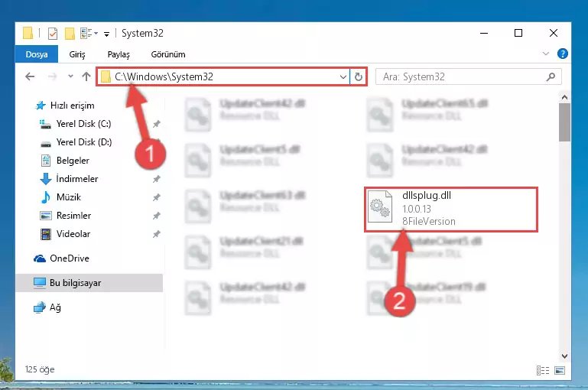Refresh the System32 folder
Viewport: 588px width, 390px height.
pos(359,77)
